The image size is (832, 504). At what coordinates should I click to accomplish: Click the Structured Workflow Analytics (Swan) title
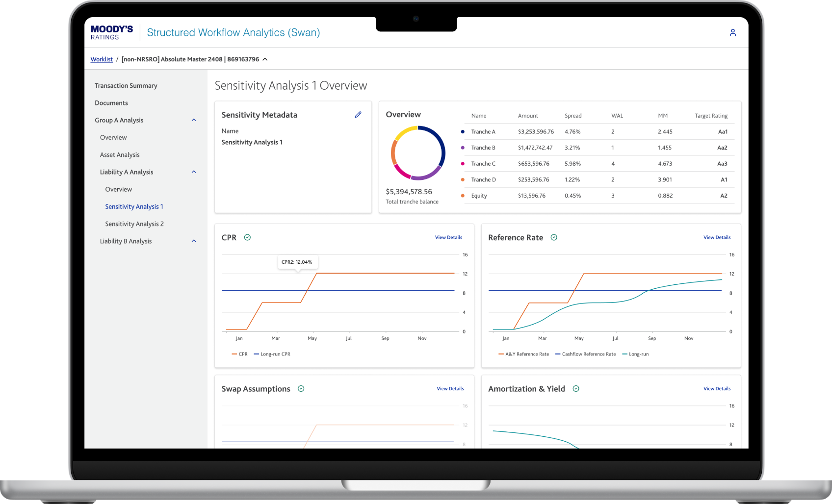point(234,32)
